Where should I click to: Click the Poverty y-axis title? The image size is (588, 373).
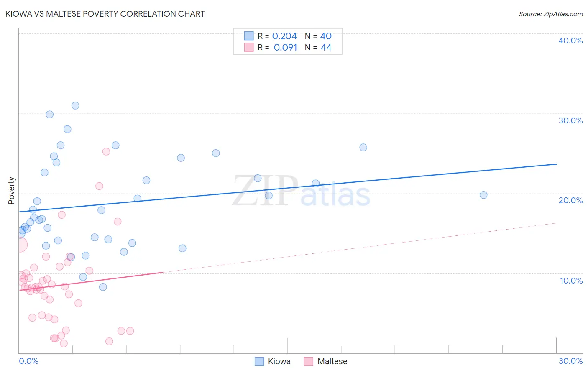pos(11,191)
